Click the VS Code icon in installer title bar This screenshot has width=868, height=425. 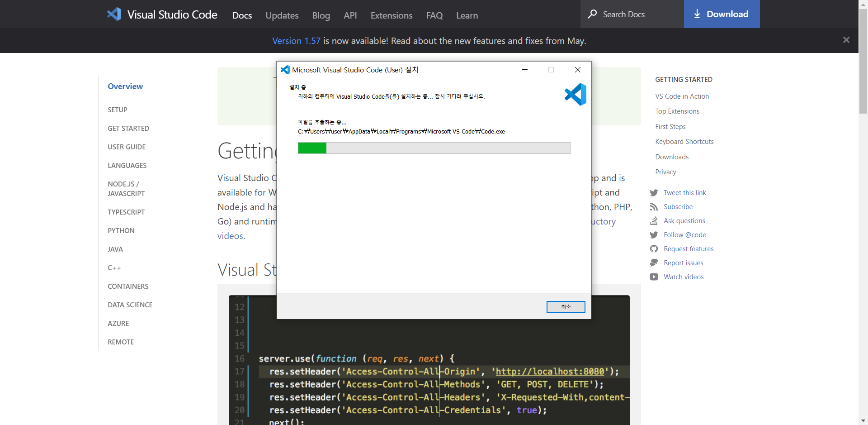(x=285, y=70)
